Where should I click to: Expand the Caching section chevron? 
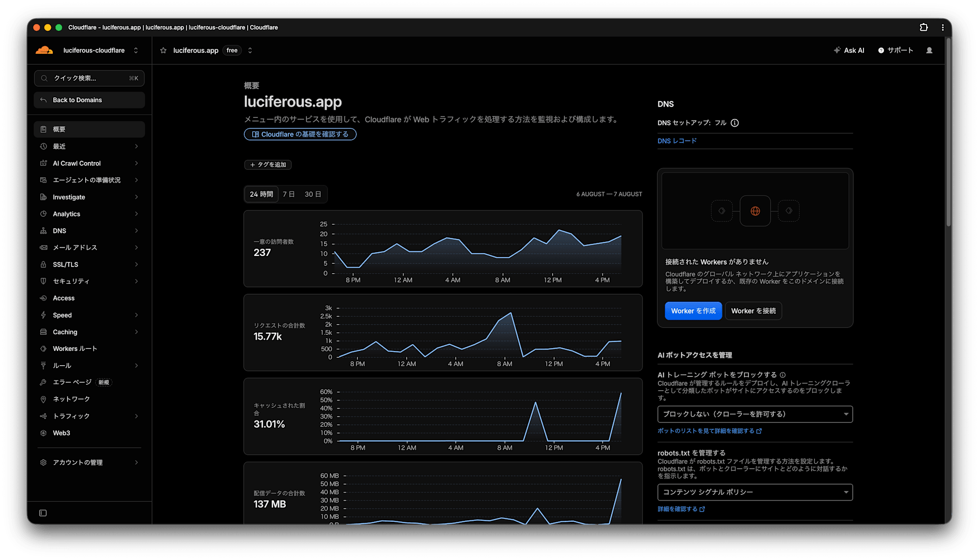tap(137, 332)
